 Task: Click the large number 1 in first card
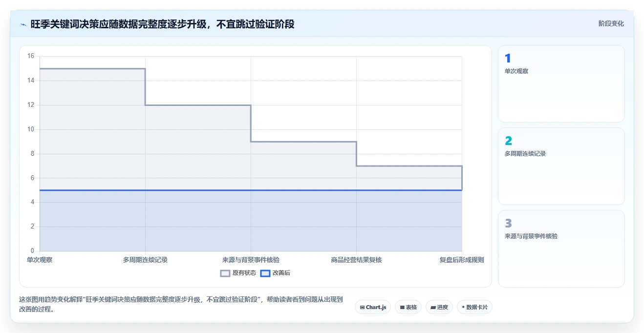(x=508, y=59)
